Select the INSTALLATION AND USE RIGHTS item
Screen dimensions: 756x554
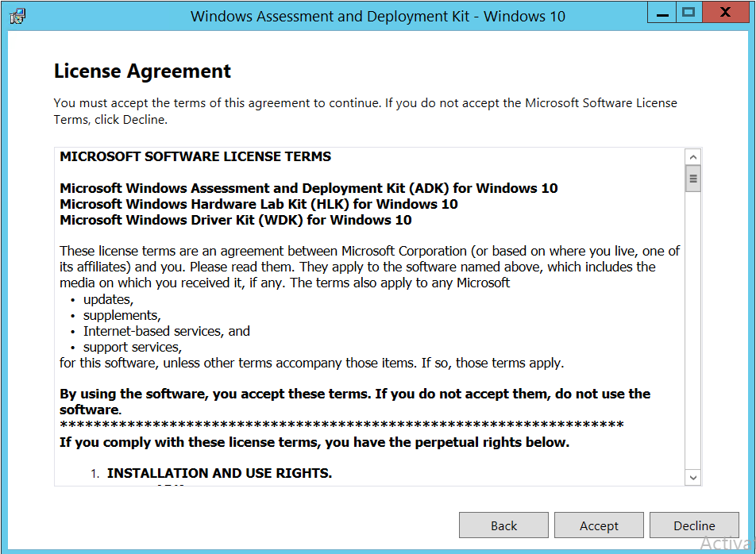pyautogui.click(x=219, y=473)
